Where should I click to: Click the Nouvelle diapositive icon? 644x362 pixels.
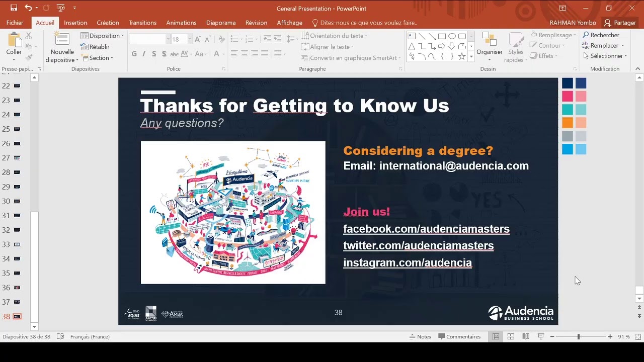[x=62, y=39]
